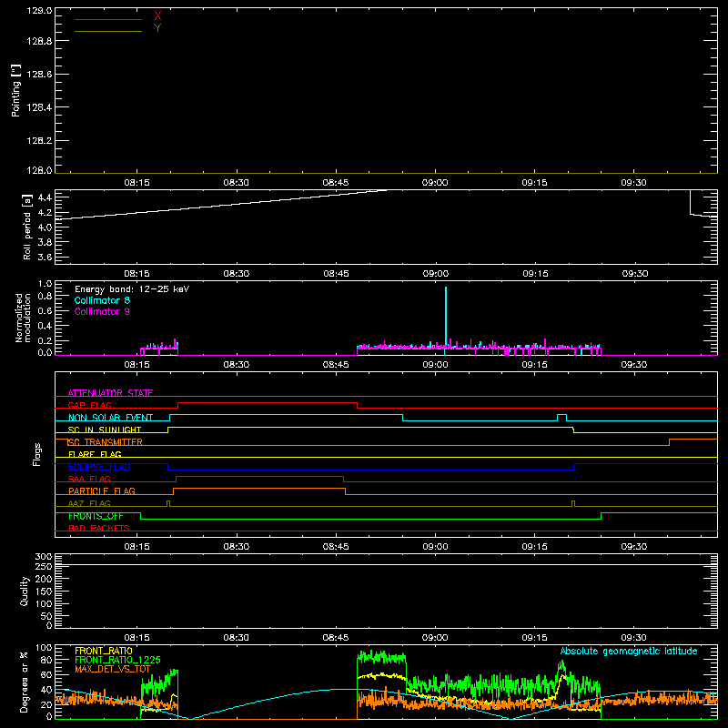
Task: Click the 'Collimator 8' legend label
Action: pyautogui.click(x=102, y=300)
